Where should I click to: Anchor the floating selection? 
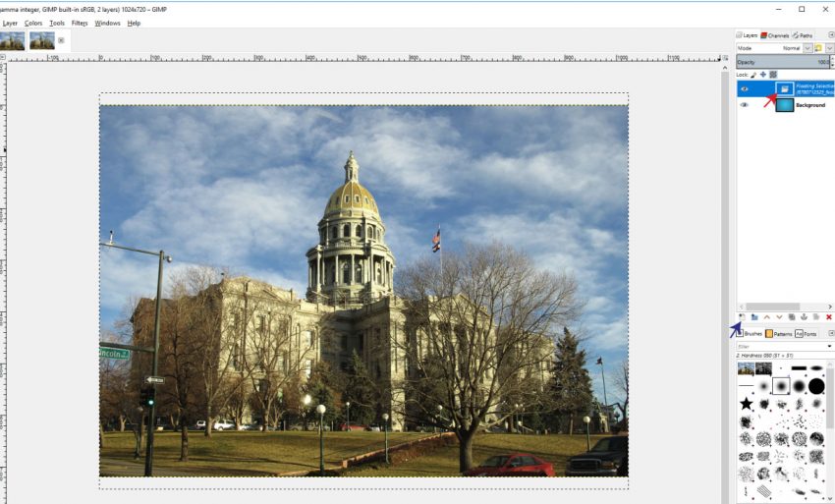point(805,317)
